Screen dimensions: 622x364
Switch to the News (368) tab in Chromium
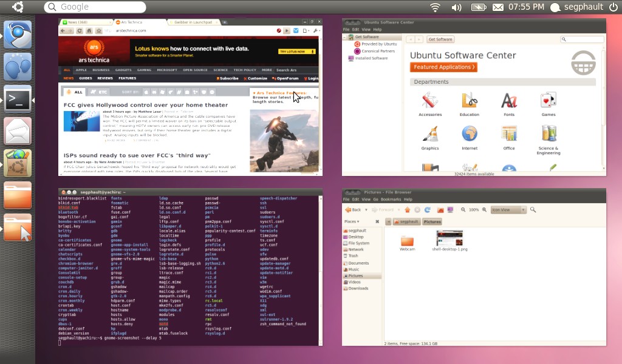click(x=85, y=22)
